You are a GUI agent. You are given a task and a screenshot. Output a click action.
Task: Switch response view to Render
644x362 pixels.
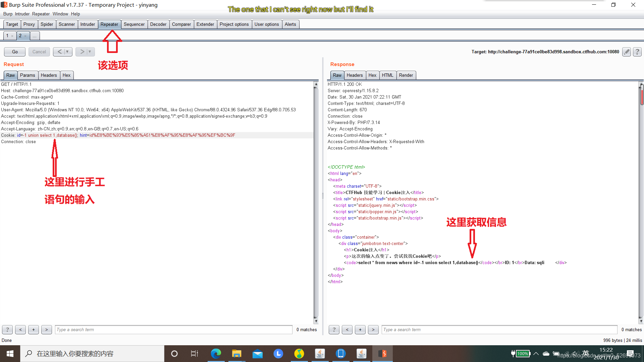[406, 75]
